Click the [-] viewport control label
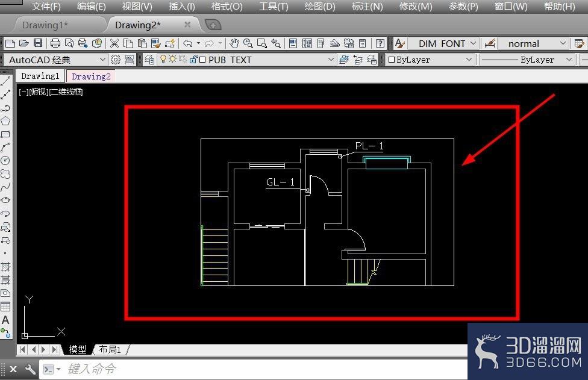 [23, 92]
